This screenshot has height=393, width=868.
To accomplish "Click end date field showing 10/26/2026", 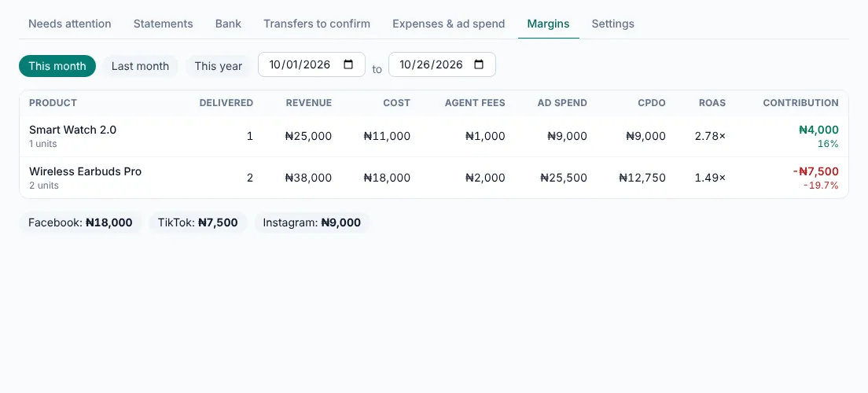I will (443, 64).
